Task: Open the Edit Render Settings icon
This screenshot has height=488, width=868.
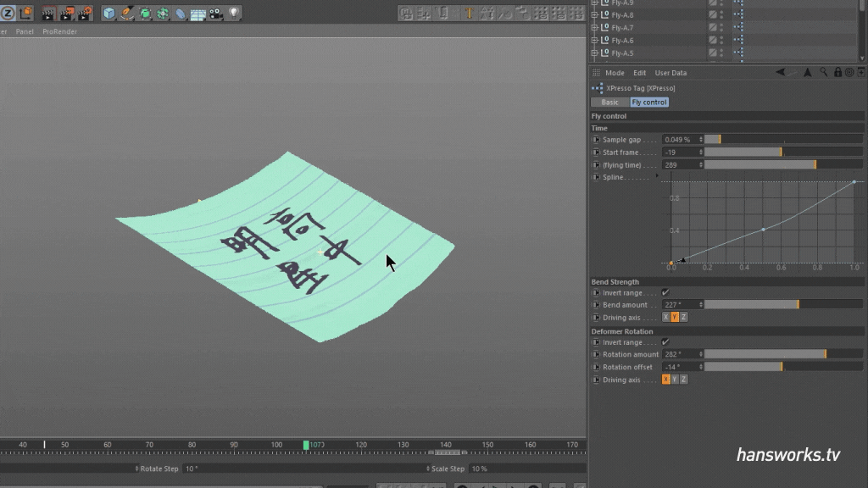Action: coord(85,14)
